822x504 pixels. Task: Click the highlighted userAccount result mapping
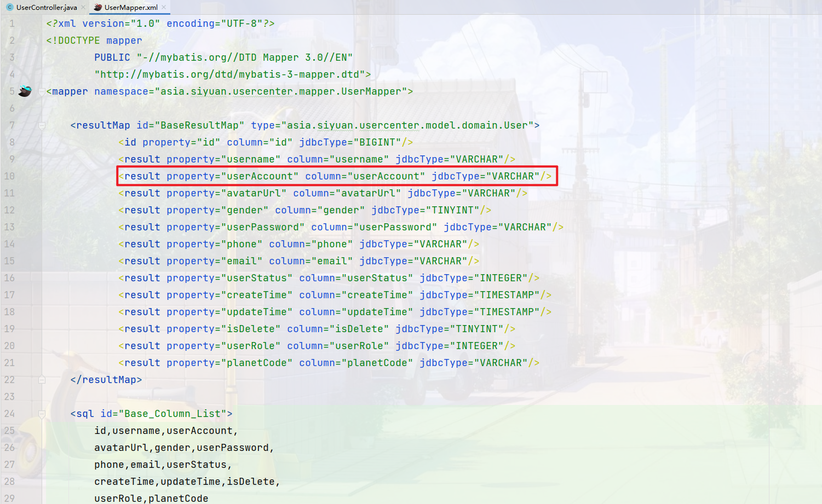tap(337, 176)
